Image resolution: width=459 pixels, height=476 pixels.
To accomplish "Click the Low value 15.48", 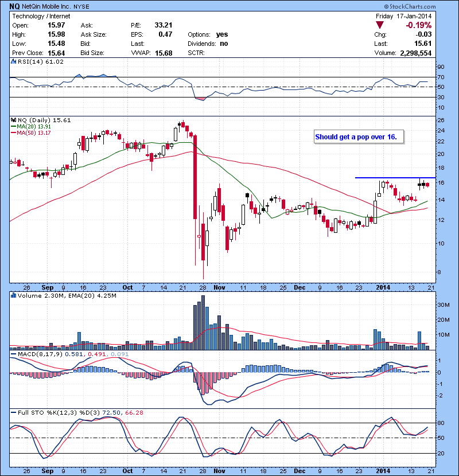I will [56, 44].
